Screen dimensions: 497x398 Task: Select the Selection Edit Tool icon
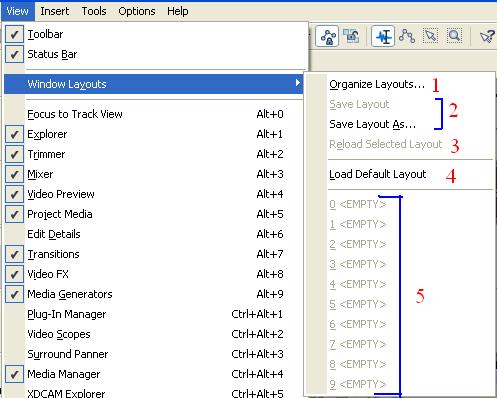pos(431,36)
